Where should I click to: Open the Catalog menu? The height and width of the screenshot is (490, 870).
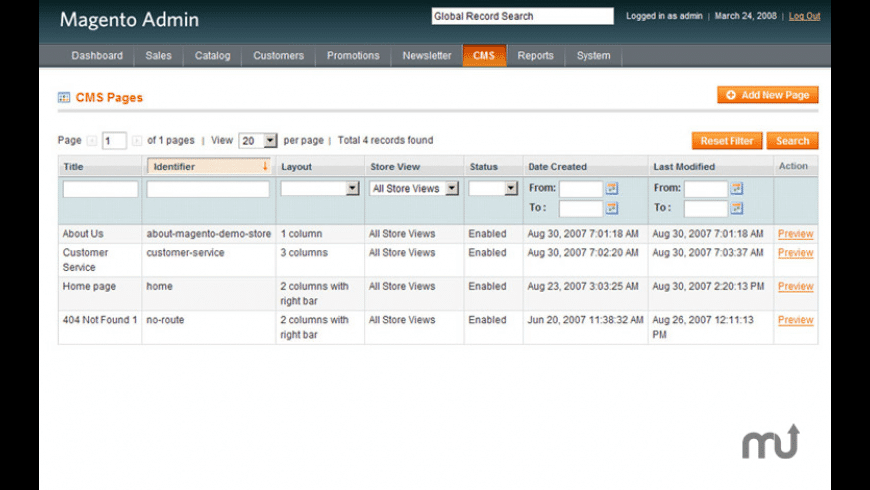pyautogui.click(x=212, y=56)
